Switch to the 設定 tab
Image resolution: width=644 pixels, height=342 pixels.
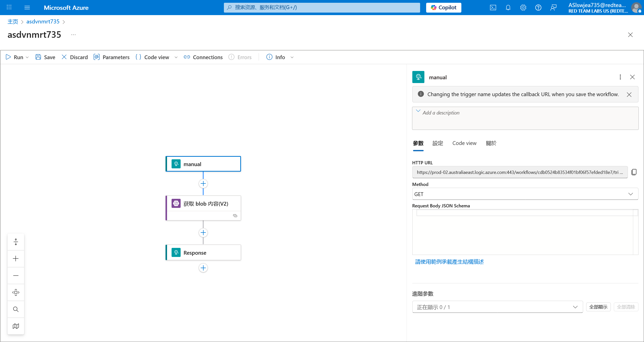pyautogui.click(x=438, y=143)
